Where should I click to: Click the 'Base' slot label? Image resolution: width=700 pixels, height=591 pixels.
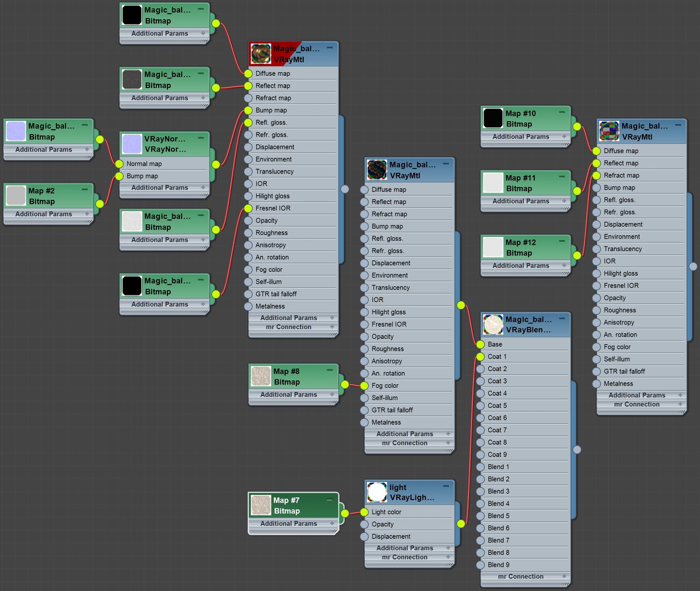495,344
